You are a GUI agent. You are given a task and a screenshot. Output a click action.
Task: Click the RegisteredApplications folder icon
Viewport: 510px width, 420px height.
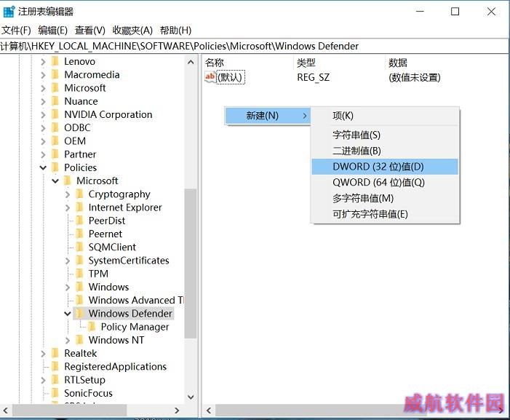(x=55, y=367)
